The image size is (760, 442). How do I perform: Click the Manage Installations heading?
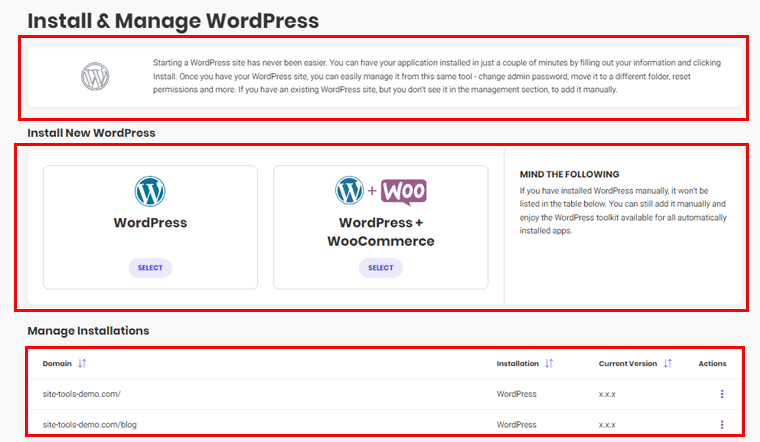[88, 331]
